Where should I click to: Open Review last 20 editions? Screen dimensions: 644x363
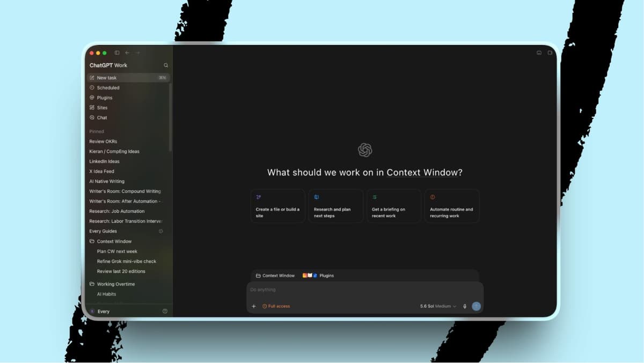point(121,271)
